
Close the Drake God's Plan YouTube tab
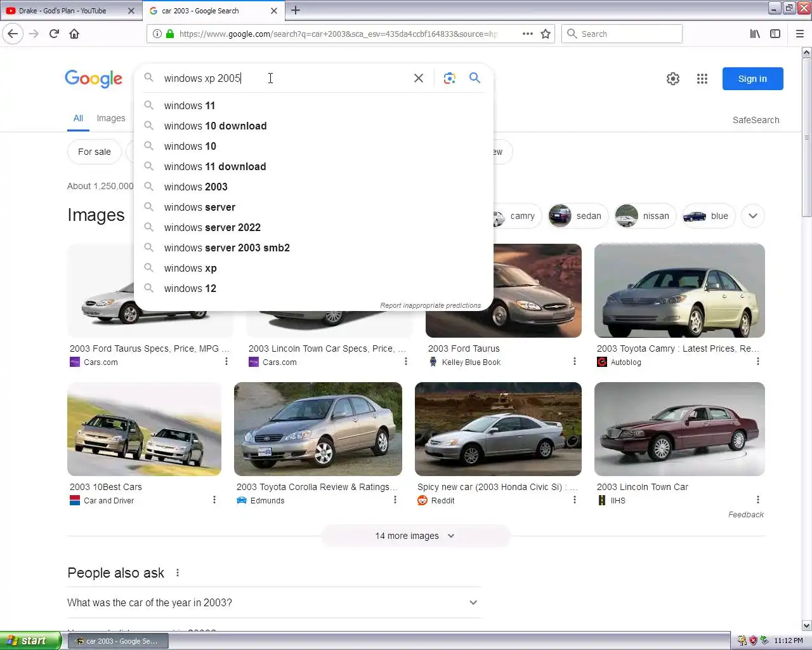pyautogui.click(x=131, y=11)
